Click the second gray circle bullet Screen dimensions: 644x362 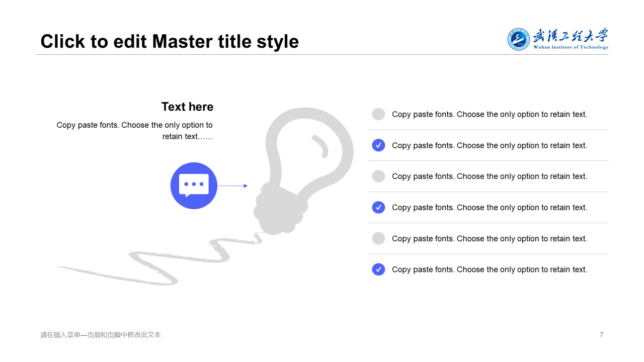point(378,176)
